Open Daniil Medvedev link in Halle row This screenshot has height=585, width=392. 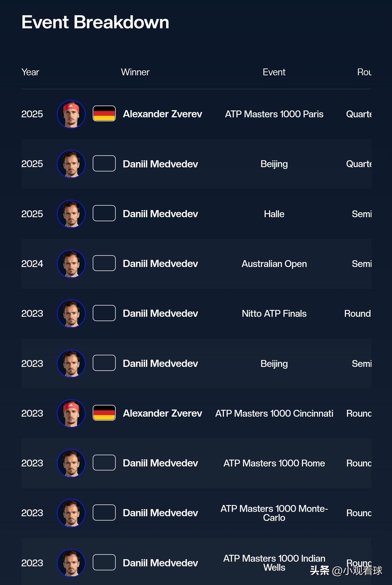(x=160, y=214)
